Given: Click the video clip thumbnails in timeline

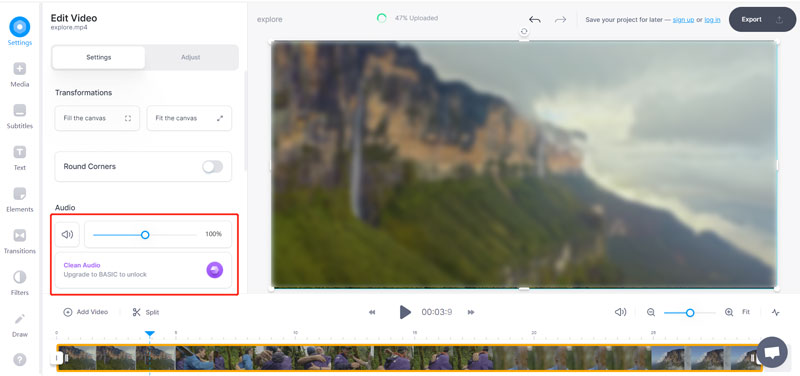Looking at the screenshot, I should 409,358.
